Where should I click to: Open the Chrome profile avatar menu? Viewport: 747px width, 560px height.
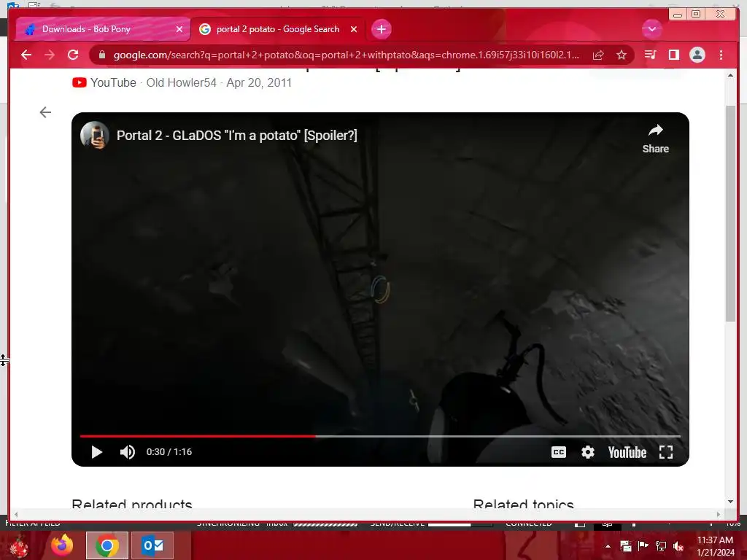tap(697, 55)
